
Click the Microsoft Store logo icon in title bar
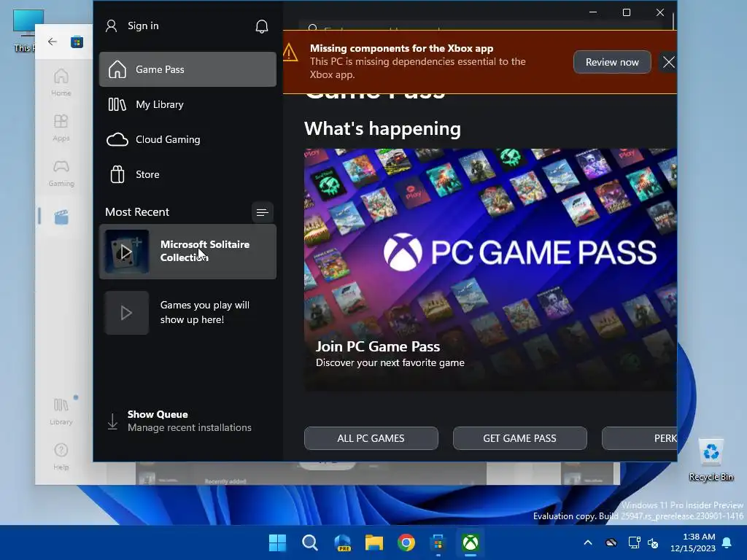coord(77,42)
